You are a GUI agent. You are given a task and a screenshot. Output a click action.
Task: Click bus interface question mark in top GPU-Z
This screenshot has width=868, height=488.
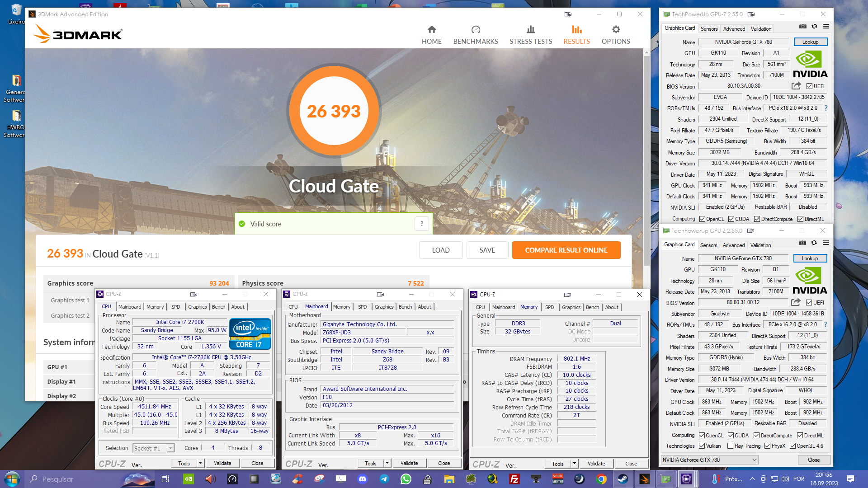click(x=826, y=108)
